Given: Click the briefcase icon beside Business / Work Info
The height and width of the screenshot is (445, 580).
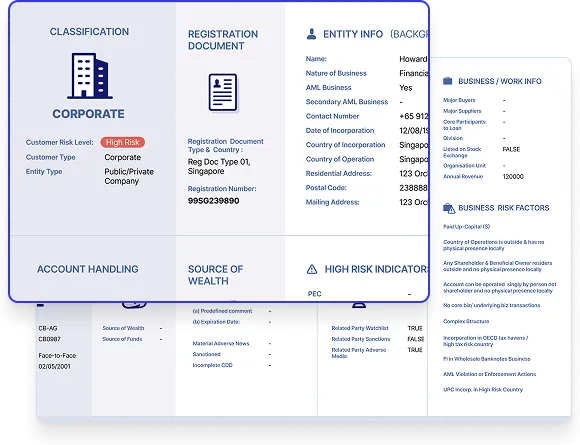Looking at the screenshot, I should coord(448,81).
